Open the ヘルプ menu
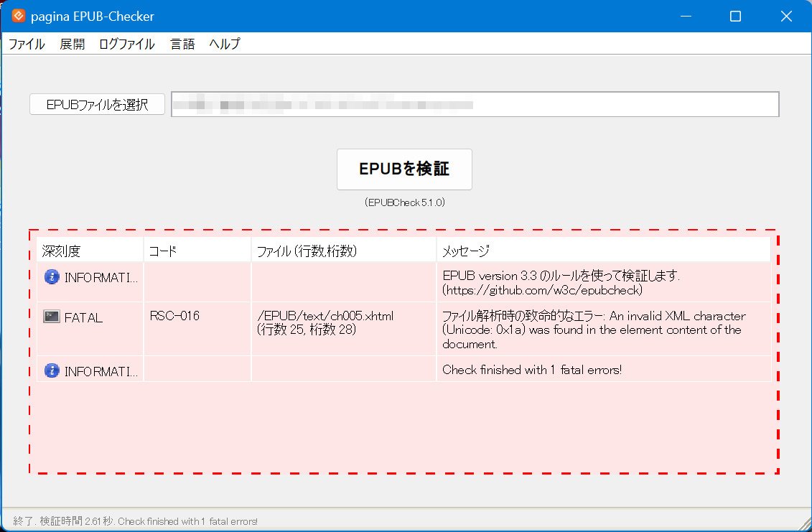This screenshot has height=532, width=812. [225, 44]
